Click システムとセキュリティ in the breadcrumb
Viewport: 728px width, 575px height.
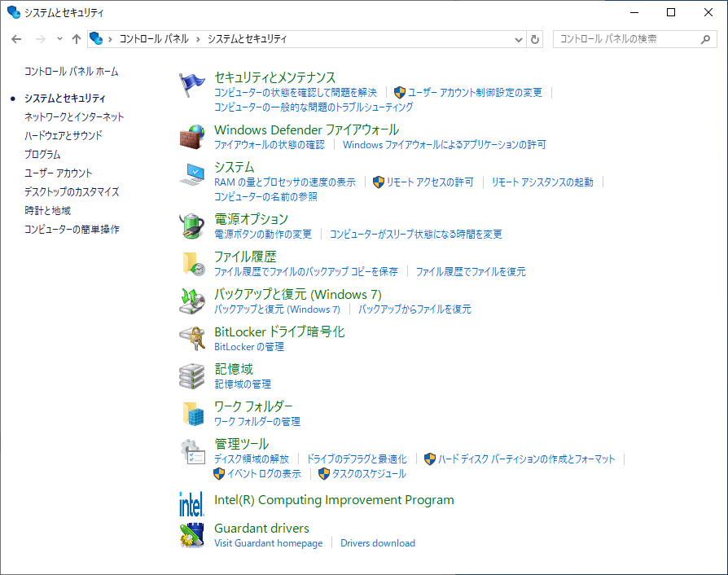coord(247,39)
